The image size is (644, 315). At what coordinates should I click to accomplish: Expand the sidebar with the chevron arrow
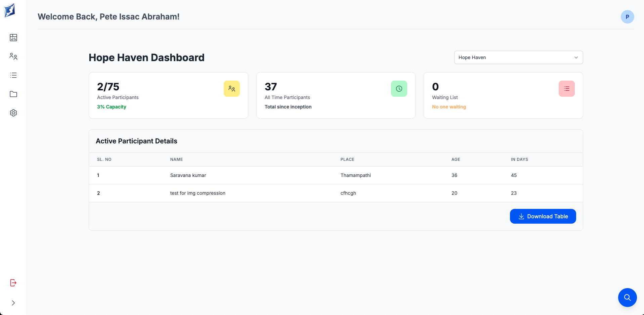13,303
